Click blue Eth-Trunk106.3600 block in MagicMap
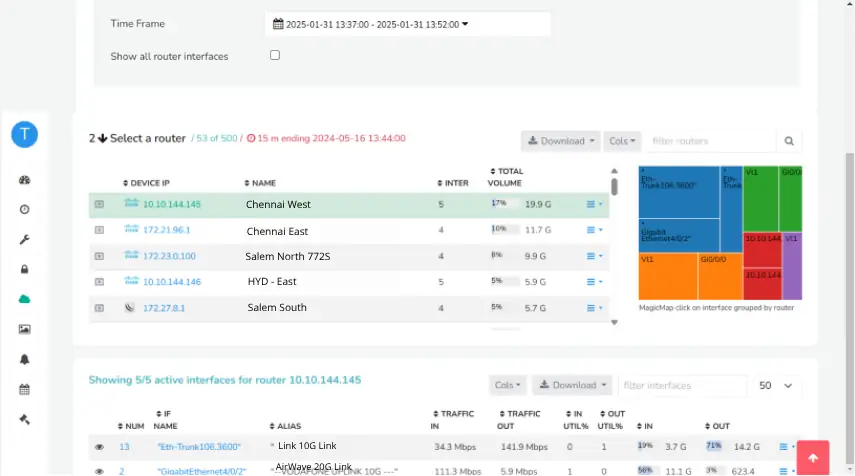Screen dimensions: 855x476 pos(679,192)
